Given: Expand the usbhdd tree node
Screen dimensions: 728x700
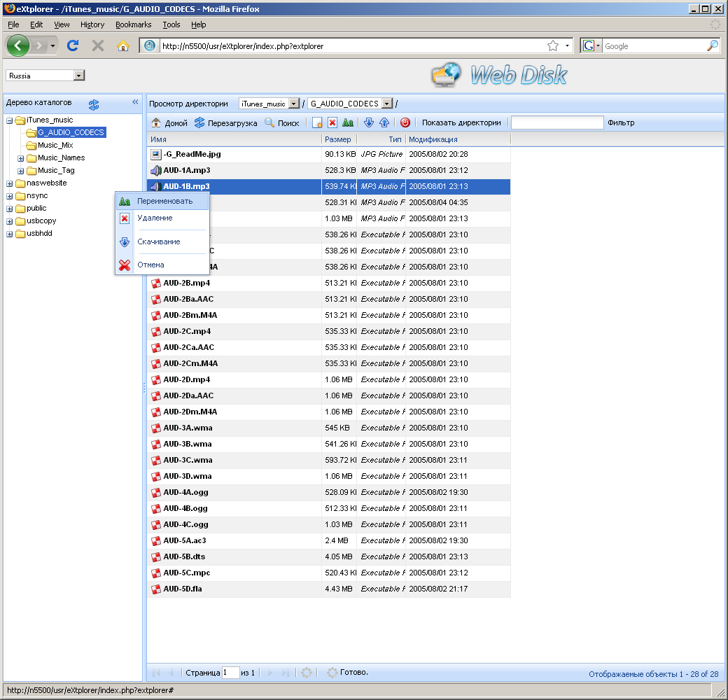Looking at the screenshot, I should point(9,234).
